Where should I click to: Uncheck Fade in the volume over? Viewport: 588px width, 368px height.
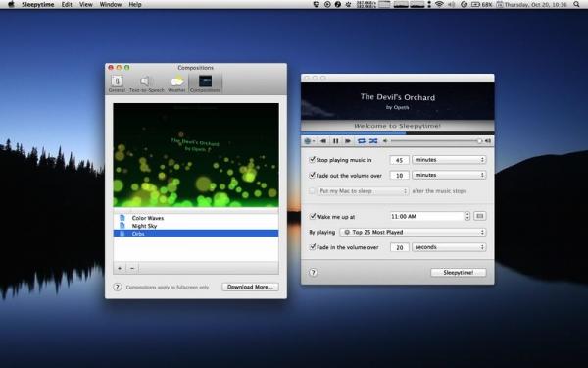click(x=312, y=247)
